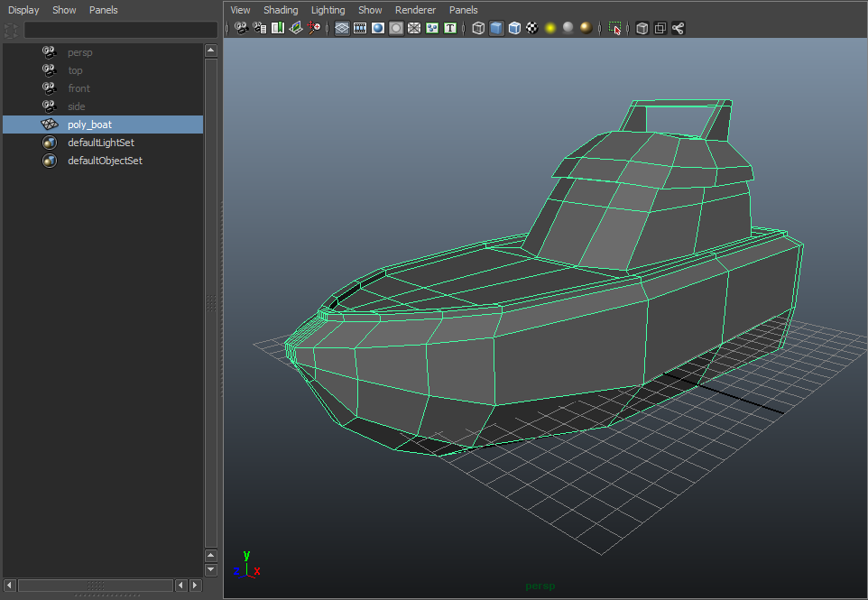868x600 pixels.
Task: Toggle the viewport Grid display button
Action: (342, 28)
